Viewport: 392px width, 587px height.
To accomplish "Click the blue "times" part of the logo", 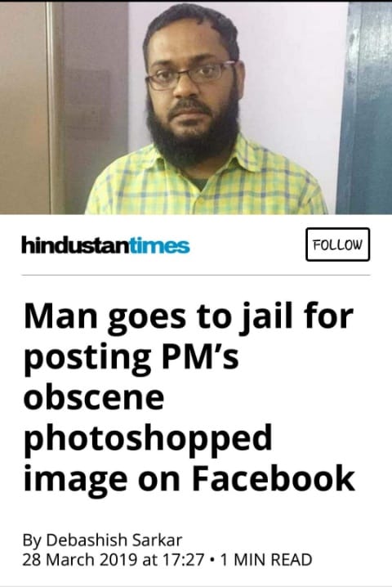I will click(159, 245).
